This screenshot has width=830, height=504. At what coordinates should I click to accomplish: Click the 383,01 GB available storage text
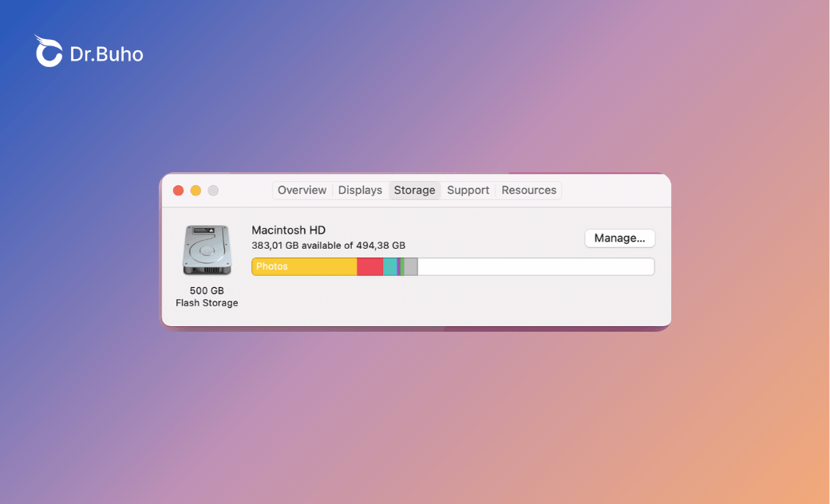click(328, 246)
